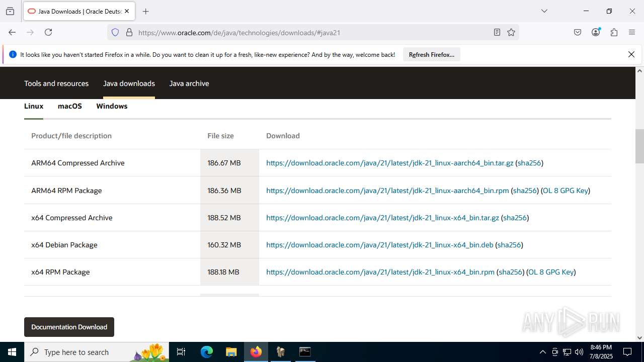Select Linux platform tab
Image resolution: width=644 pixels, height=362 pixels.
(34, 106)
